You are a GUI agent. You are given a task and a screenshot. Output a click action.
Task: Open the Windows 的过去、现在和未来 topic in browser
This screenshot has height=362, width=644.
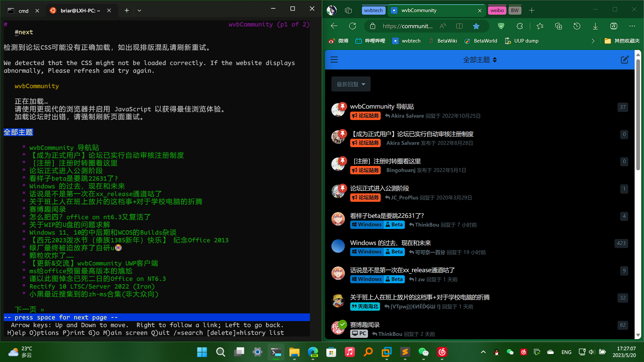tap(390, 243)
